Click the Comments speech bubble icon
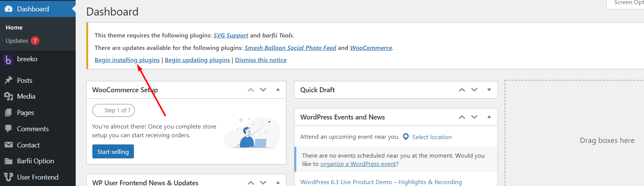644x186 pixels. [8, 129]
